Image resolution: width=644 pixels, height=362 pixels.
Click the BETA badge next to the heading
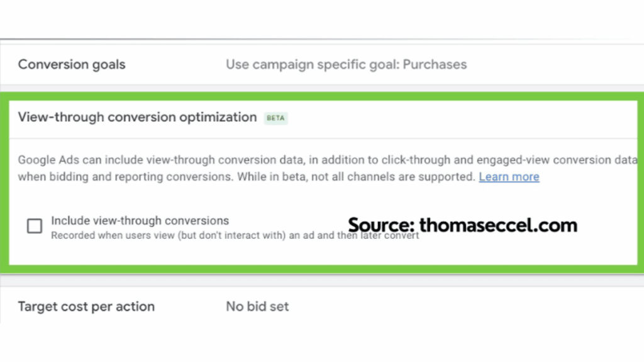[275, 118]
